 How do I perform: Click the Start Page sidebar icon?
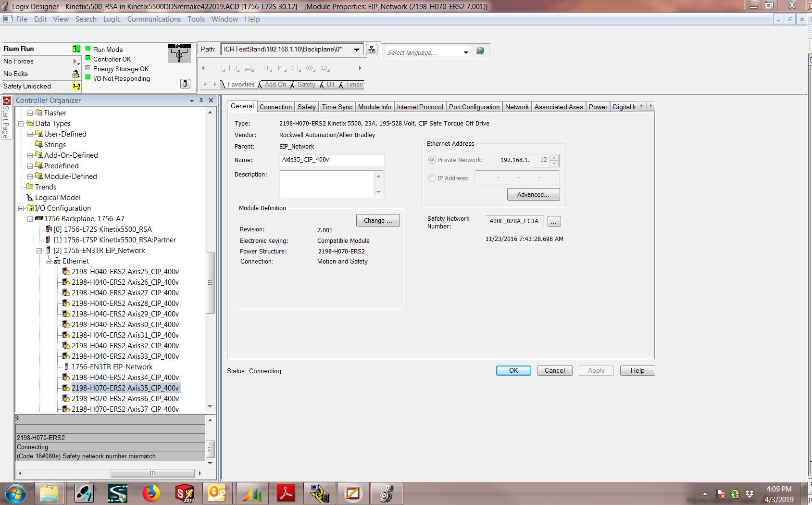coord(6,101)
